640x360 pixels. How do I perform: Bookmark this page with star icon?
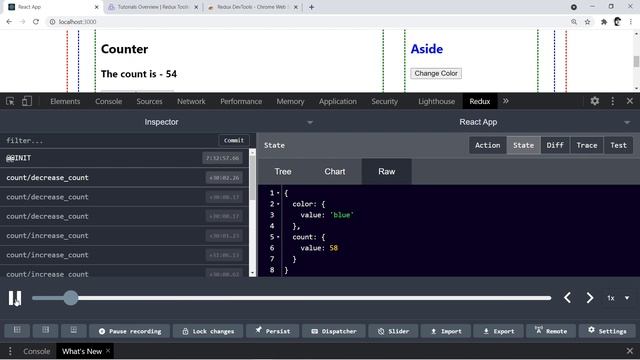(587, 22)
